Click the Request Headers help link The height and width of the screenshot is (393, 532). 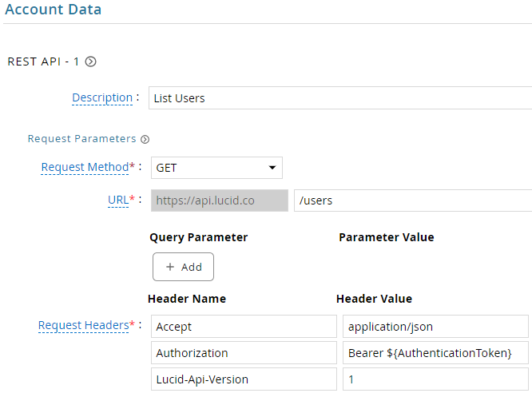(x=83, y=325)
